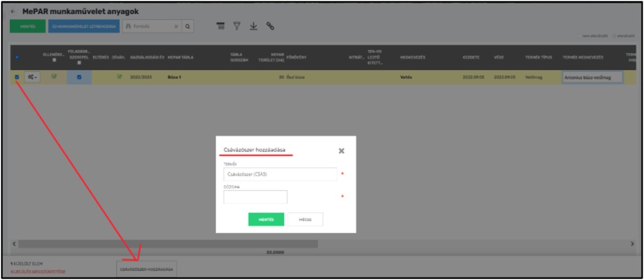Click into the Dózis/ha input field
Image resolution: width=644 pixels, height=280 pixels.
coord(255,197)
